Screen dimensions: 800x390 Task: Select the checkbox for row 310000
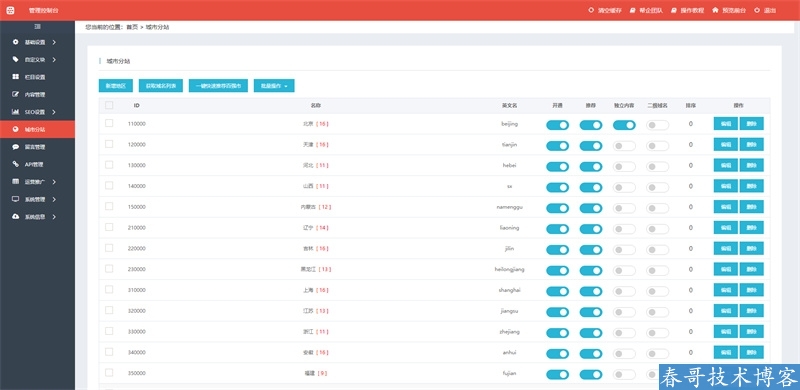pyautogui.click(x=109, y=289)
